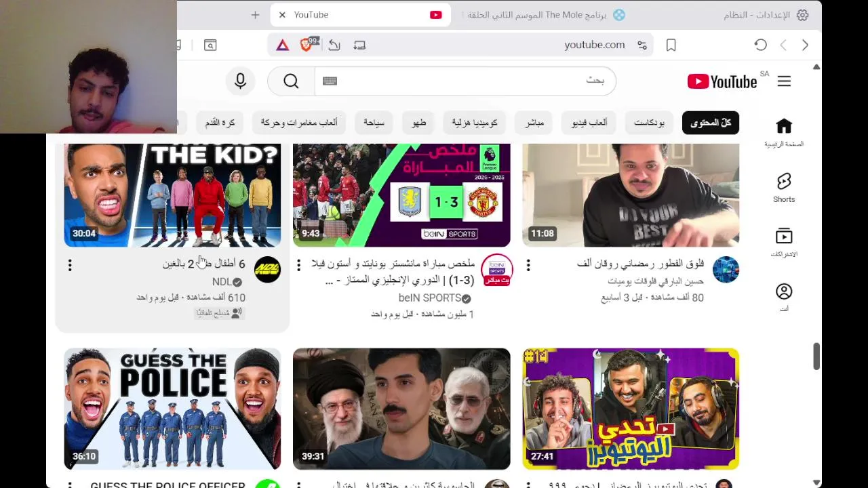Select the بودكاست filter chip
Screen dimensions: 868x488
[x=649, y=123]
